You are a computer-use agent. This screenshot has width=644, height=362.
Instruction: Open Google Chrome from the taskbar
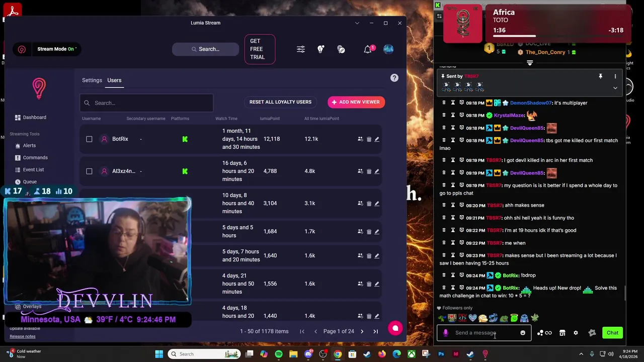[338, 354]
